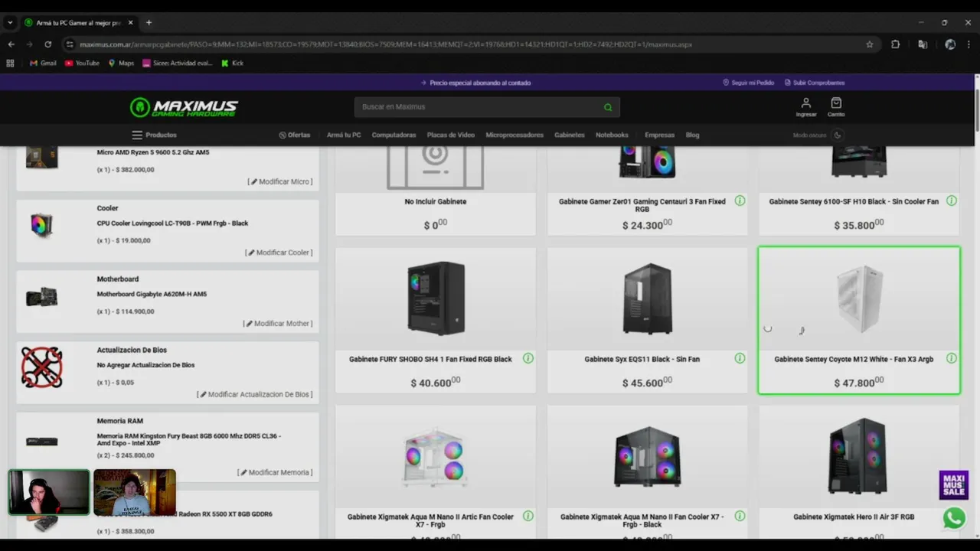The image size is (980, 551).
Task: Open Placas de Video menu
Action: [x=451, y=135]
